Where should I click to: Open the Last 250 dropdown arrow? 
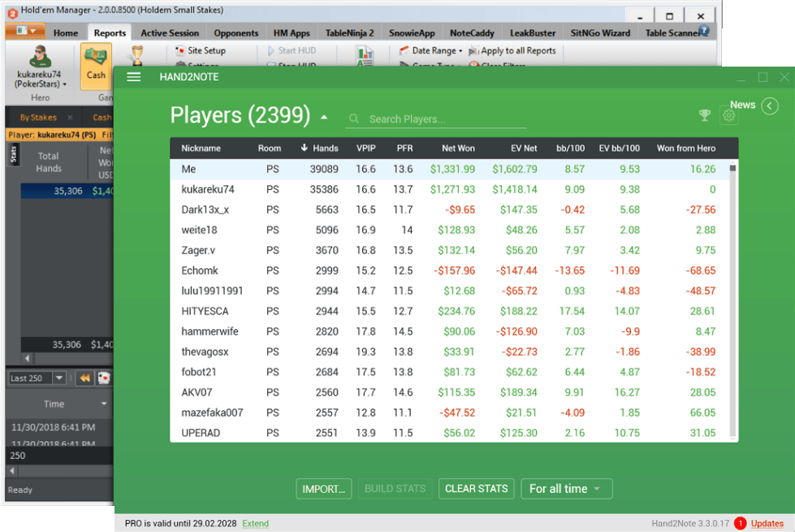[x=59, y=378]
